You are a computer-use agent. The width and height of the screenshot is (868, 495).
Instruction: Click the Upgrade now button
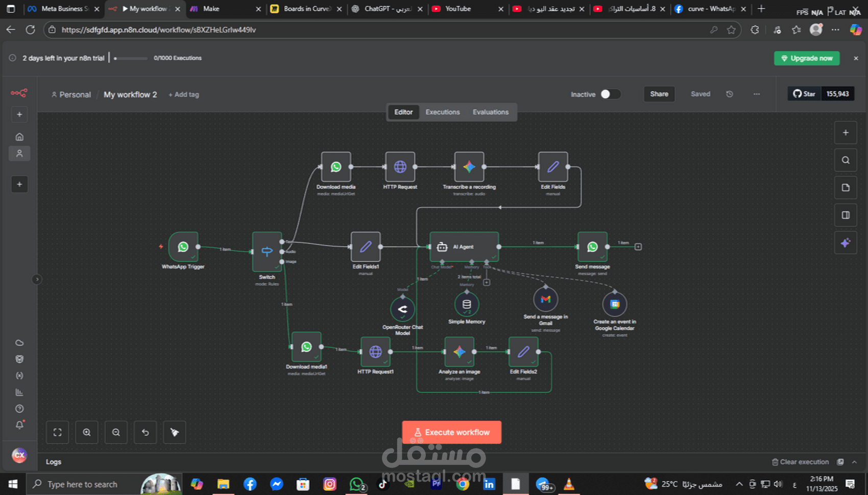(807, 58)
